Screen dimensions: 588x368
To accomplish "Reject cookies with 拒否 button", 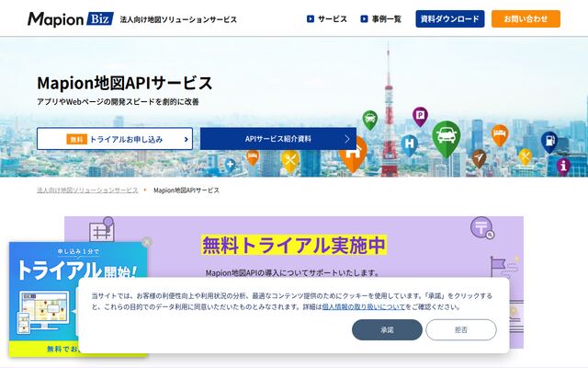I will 461,329.
